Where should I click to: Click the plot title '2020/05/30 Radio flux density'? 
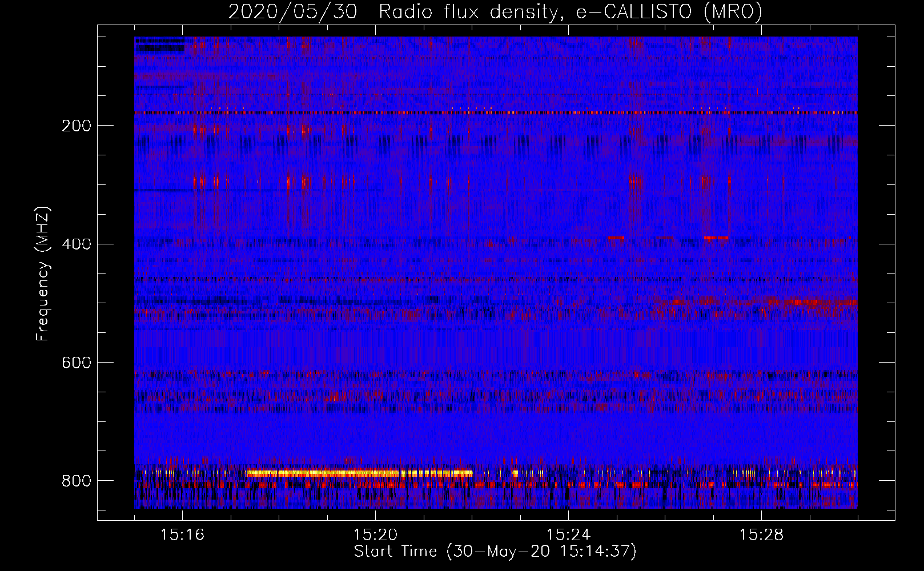point(393,11)
